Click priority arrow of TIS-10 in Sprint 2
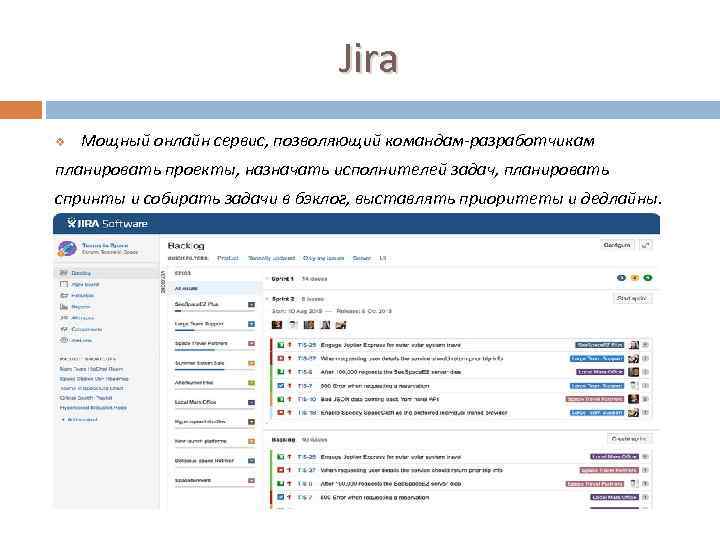The image size is (720, 540). point(290,399)
